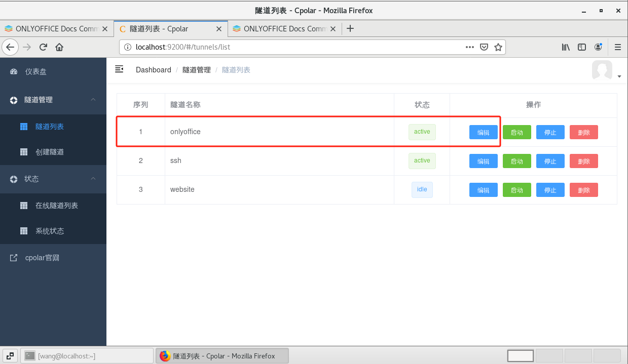Select 创建隧道 in the sidebar
Image resolution: width=628 pixels, height=364 pixels.
[x=49, y=152]
